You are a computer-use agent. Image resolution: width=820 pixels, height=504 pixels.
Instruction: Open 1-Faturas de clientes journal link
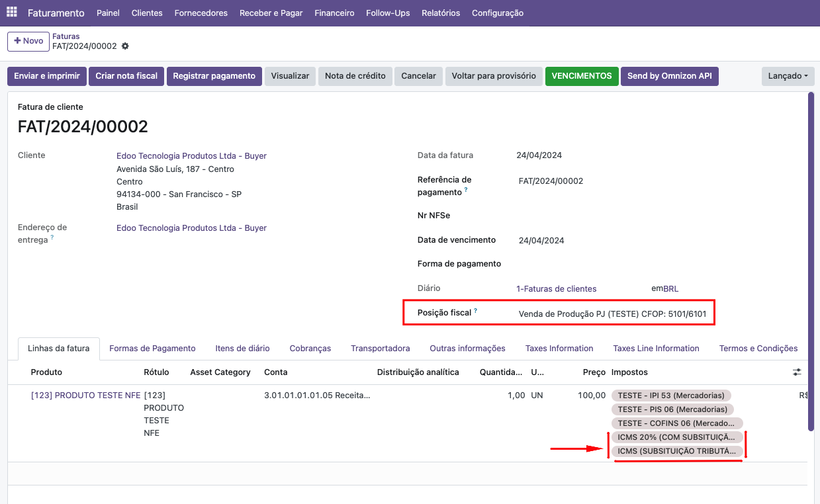[557, 289]
